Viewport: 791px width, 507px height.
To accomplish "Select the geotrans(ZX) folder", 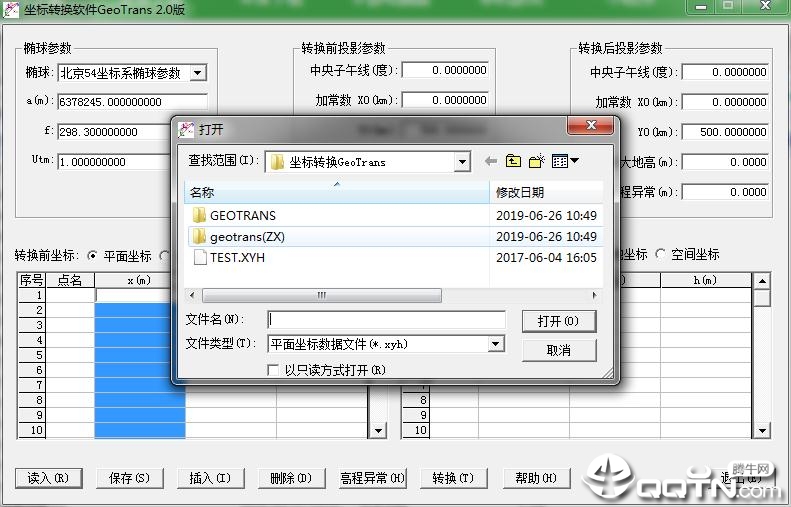I will [x=247, y=236].
